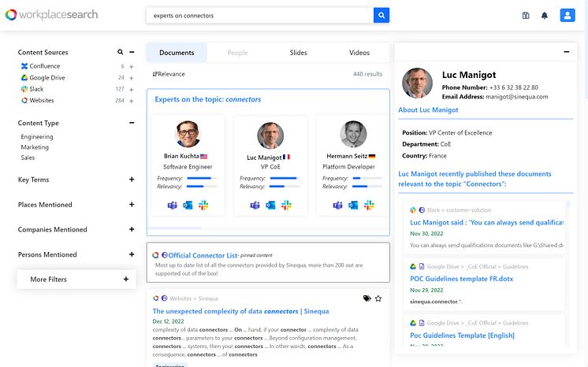
Task: Open Teams icon under Luc Manigot card
Action: [x=255, y=205]
